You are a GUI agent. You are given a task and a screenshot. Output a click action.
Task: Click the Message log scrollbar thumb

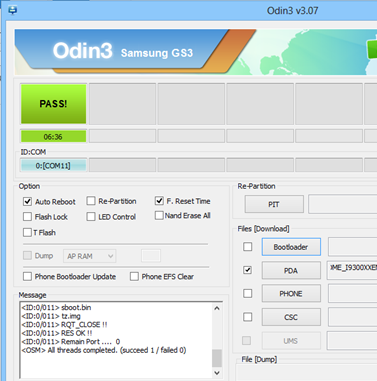(217, 358)
